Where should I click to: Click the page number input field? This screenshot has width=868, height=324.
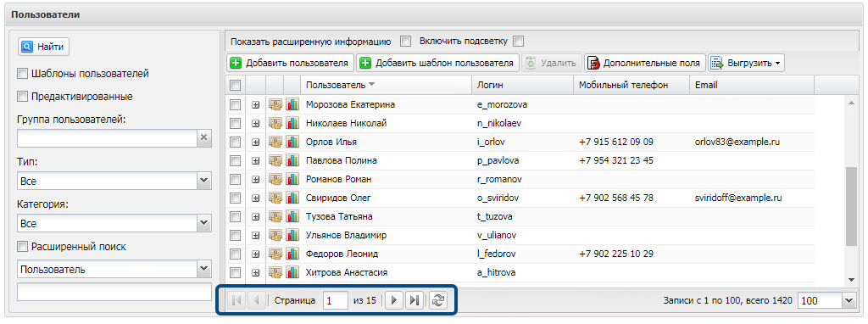[336, 300]
